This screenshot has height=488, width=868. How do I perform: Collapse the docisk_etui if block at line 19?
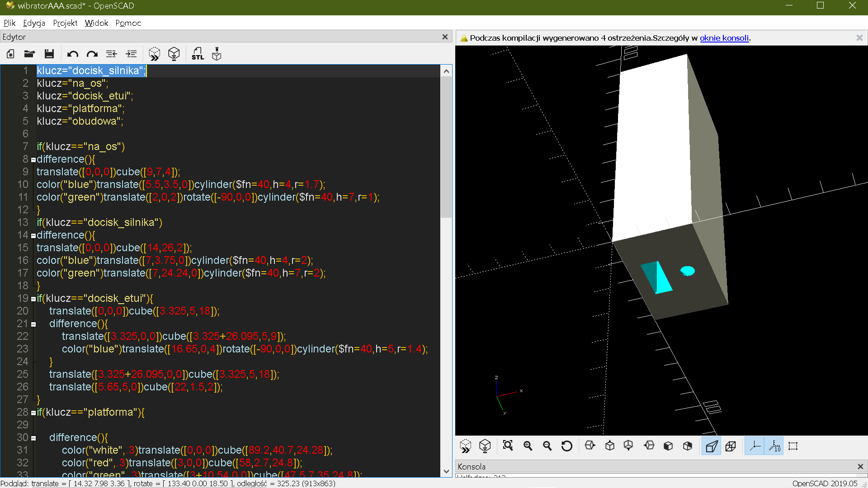click(33, 299)
